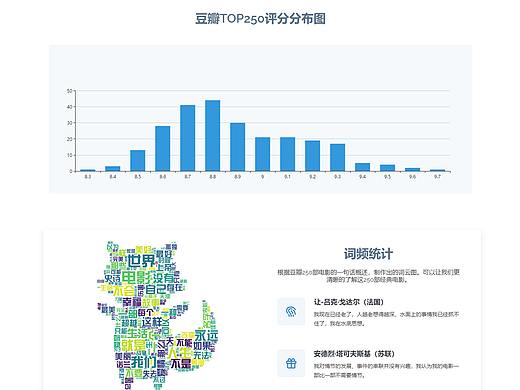Click the 豆瓣TOP250评分分布图 page title
The width and height of the screenshot is (520, 390).
point(260,19)
